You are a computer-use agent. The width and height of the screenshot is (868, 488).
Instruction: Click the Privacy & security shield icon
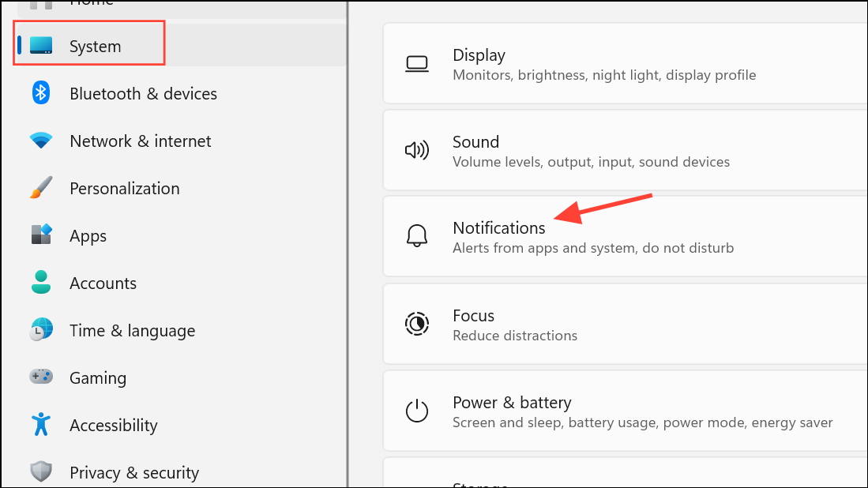click(x=41, y=472)
